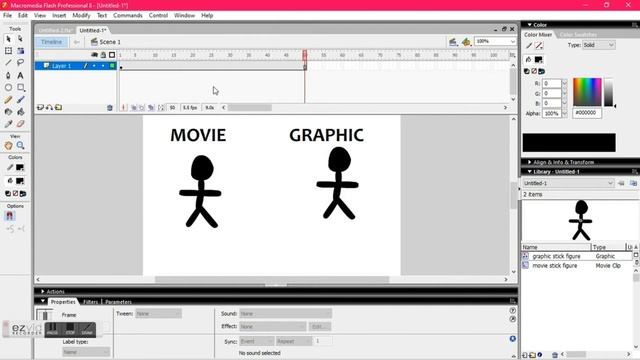Viewport: 640px width, 360px height.
Task: Click the Insert Layer Folder icon
Action: pyautogui.click(x=58, y=107)
